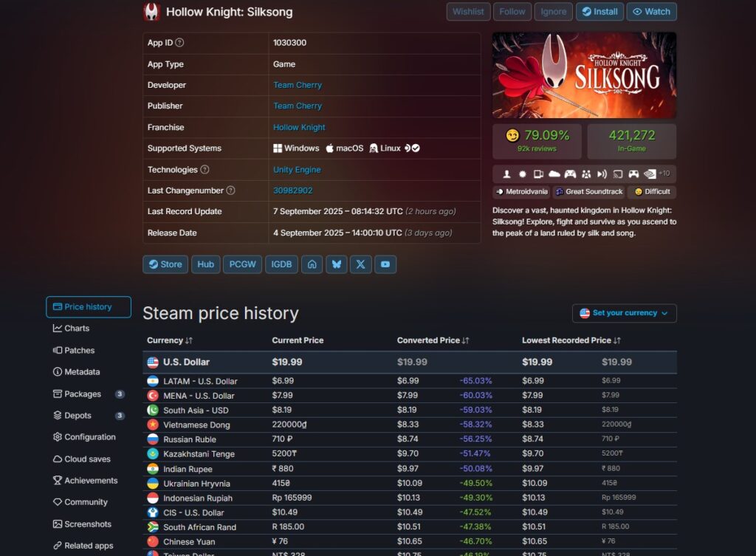Click the Kazakhstani Tenge currency name
Screen dimensions: 756x556
tap(199, 454)
